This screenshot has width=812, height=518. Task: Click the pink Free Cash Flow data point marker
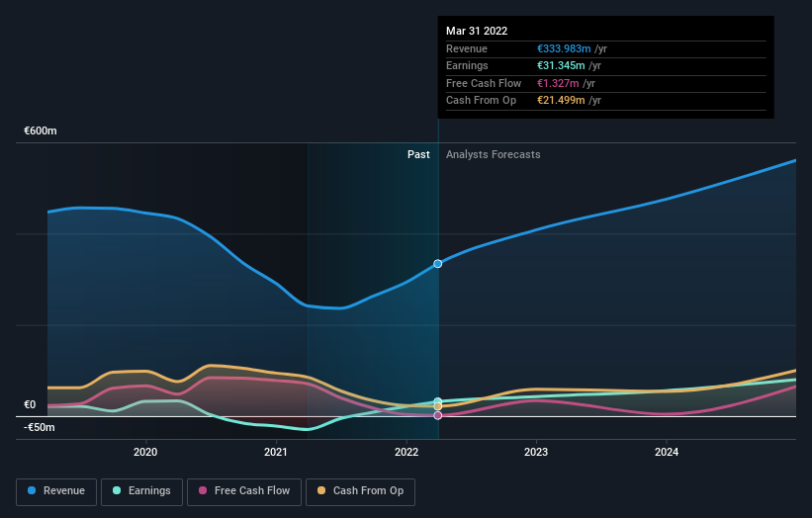click(437, 415)
